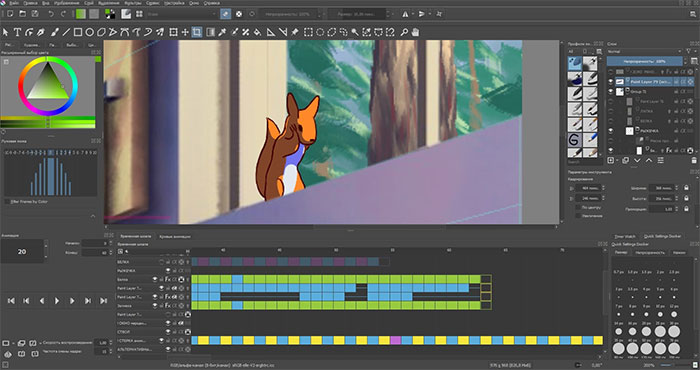Screen dimensions: 700x370
Task: Expand the add-layer dropdown arrow
Action: (x=617, y=161)
